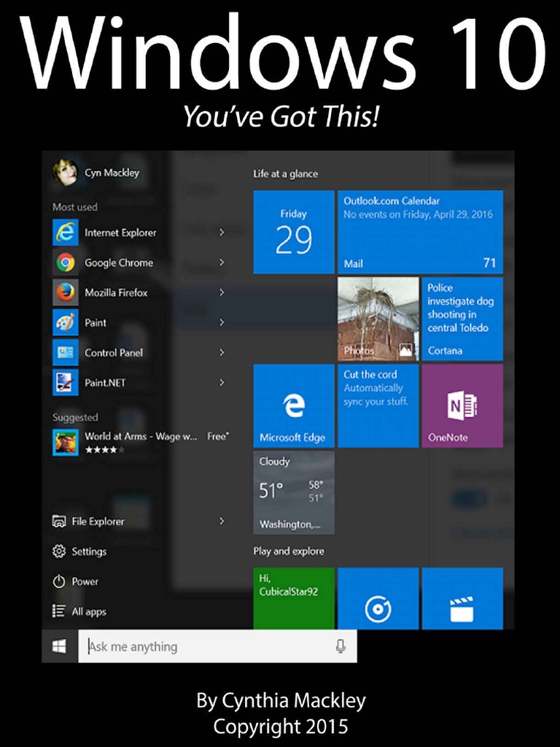
Task: Open the green 'Hi, CubicalStar92' Xbox tile
Action: coord(294,598)
